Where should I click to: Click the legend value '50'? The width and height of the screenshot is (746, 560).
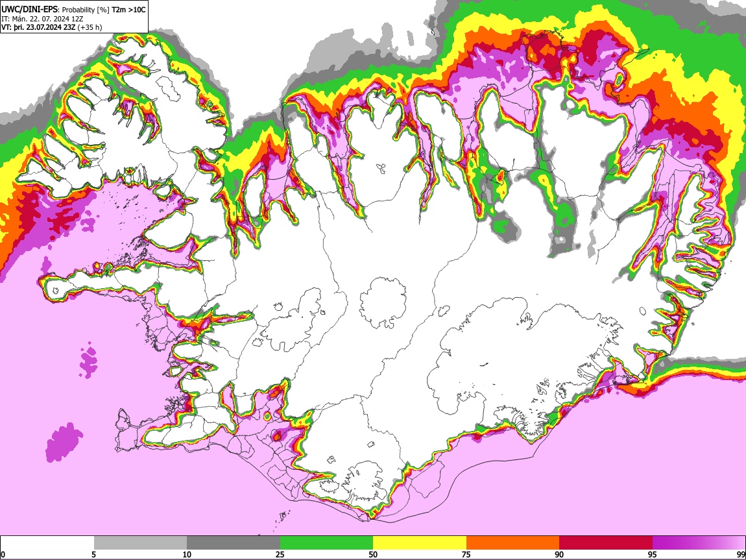(373, 554)
